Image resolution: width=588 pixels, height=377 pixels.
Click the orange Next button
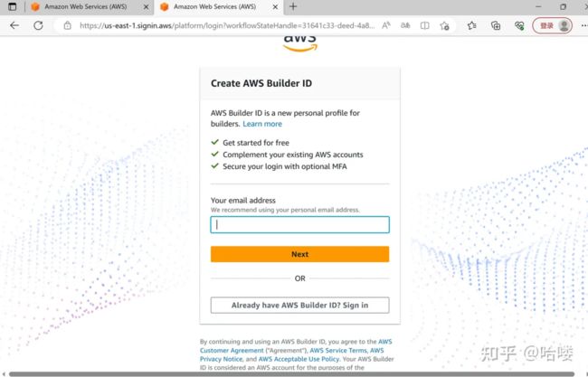(299, 254)
